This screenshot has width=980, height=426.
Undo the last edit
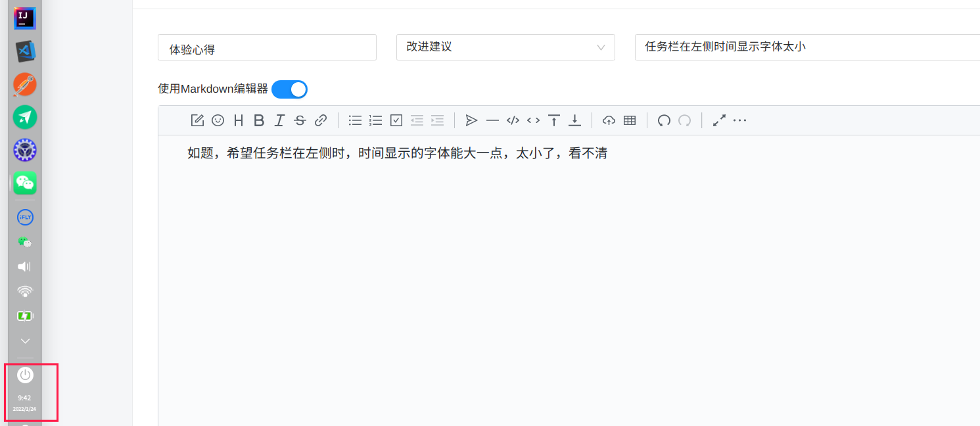(664, 120)
